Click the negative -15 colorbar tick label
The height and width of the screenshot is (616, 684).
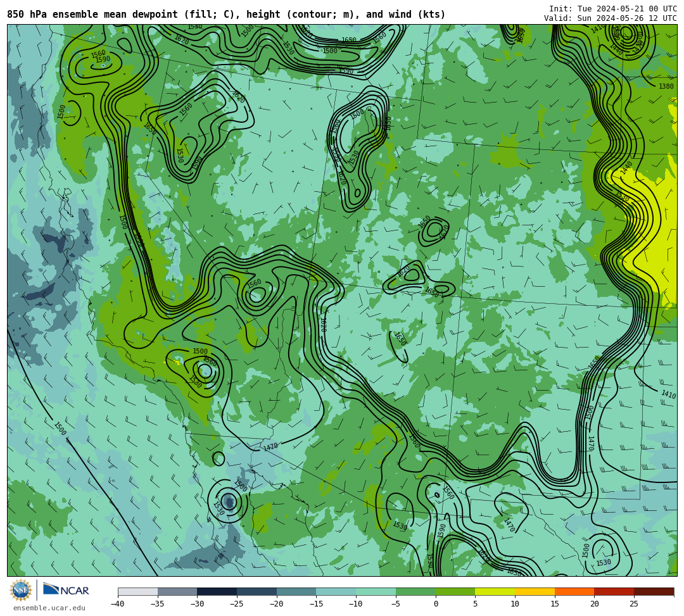click(316, 604)
